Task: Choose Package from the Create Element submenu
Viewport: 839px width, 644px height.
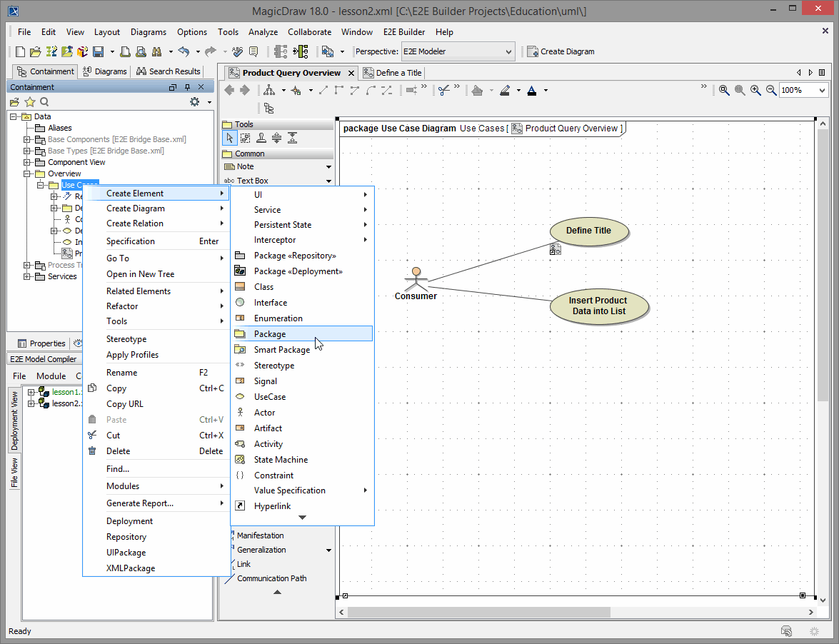Action: point(270,334)
